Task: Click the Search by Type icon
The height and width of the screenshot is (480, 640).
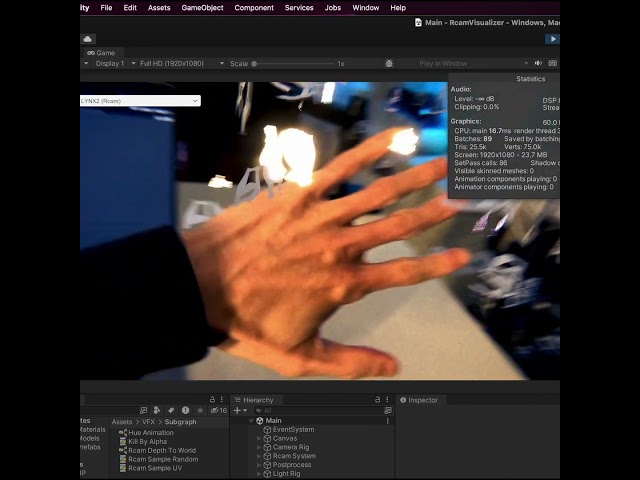Action: 157,410
